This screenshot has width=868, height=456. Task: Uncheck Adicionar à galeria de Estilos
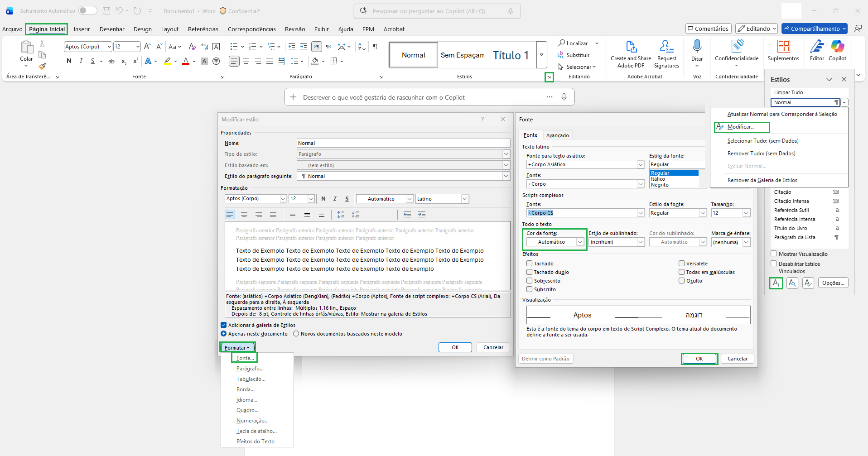point(223,325)
